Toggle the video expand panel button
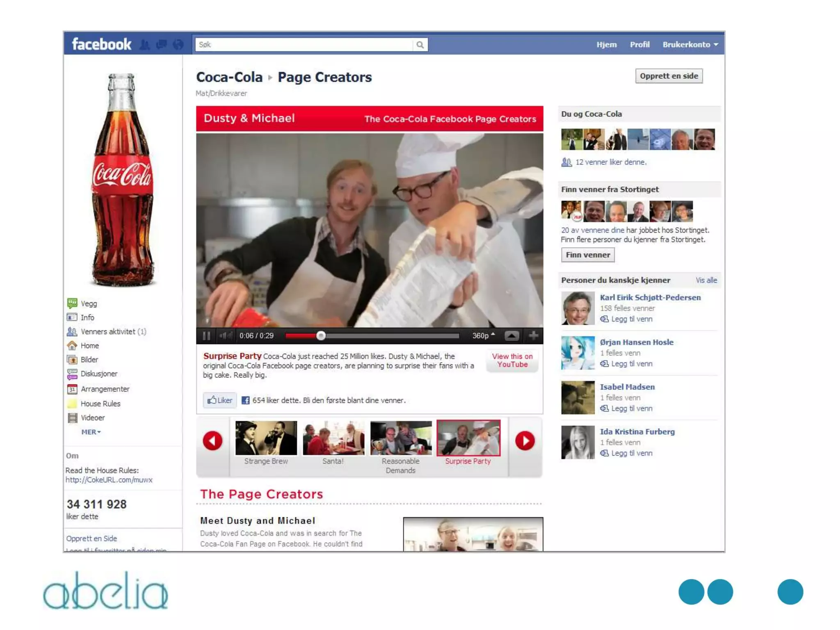 click(x=511, y=336)
